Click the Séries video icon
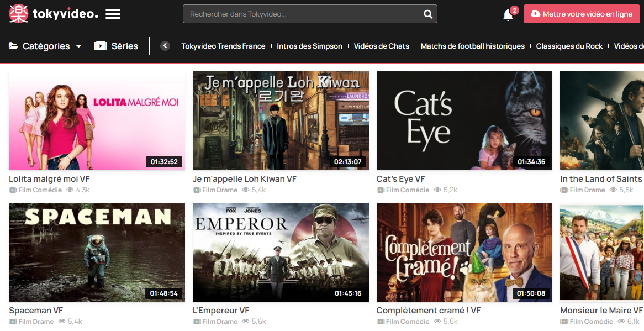Image resolution: width=644 pixels, height=331 pixels. (100, 46)
